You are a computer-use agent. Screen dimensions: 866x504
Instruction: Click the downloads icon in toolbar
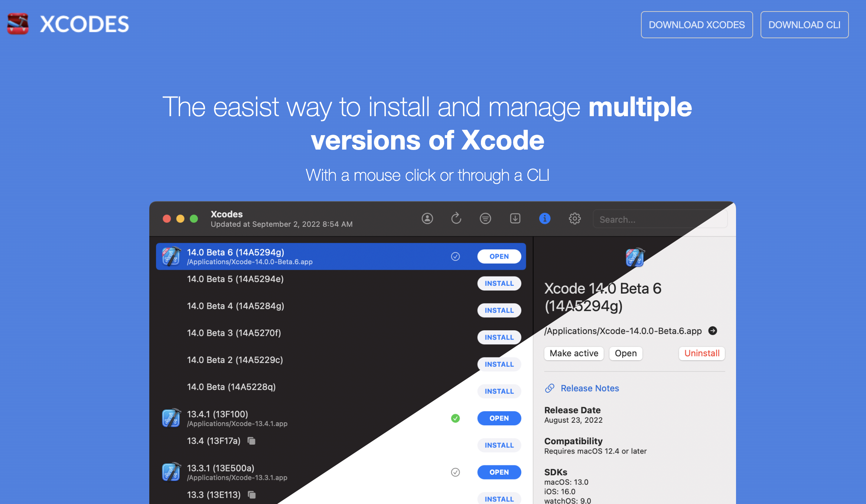click(x=515, y=219)
